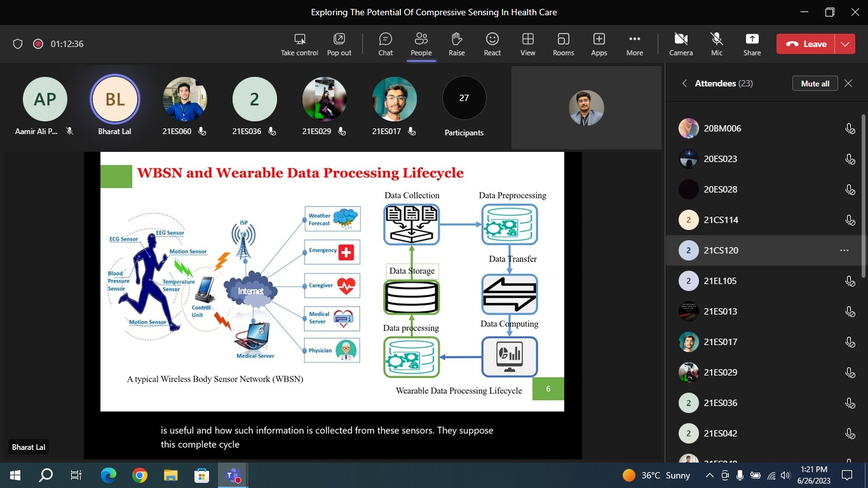Show hidden system tray icons
Viewport: 868px width, 488px height.
(x=710, y=475)
